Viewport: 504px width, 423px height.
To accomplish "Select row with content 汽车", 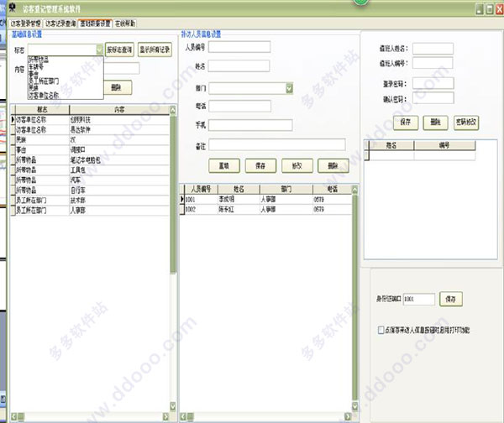I will pos(91,180).
